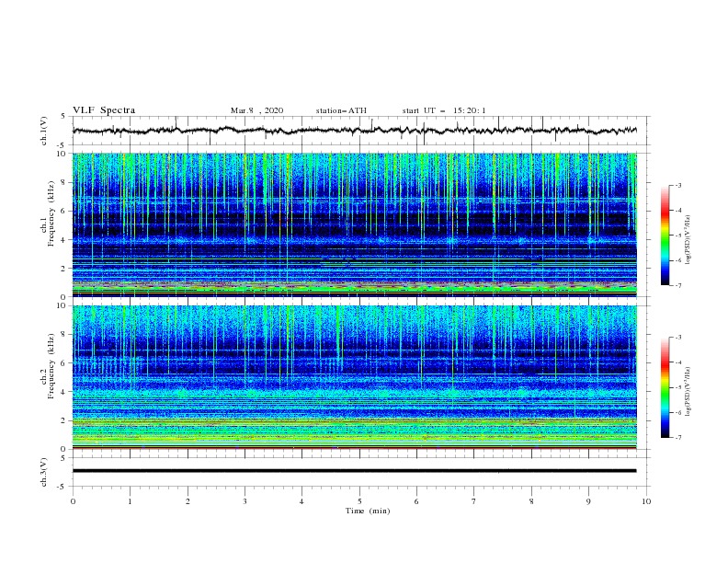Click the 'start UT = 15:20:1' label
Viewport: 728px width, 563px height.
pos(444,110)
